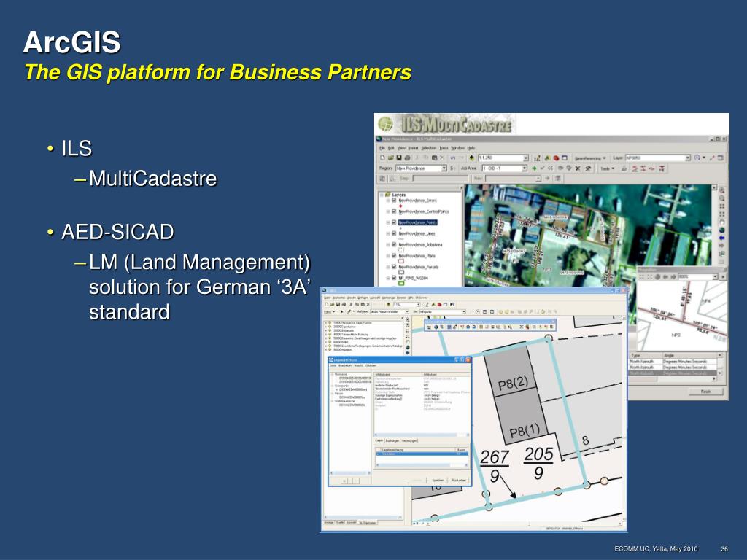Toggle NewProvidence_Plans layer checkbox
Screen dimensions: 747x560
[394, 256]
